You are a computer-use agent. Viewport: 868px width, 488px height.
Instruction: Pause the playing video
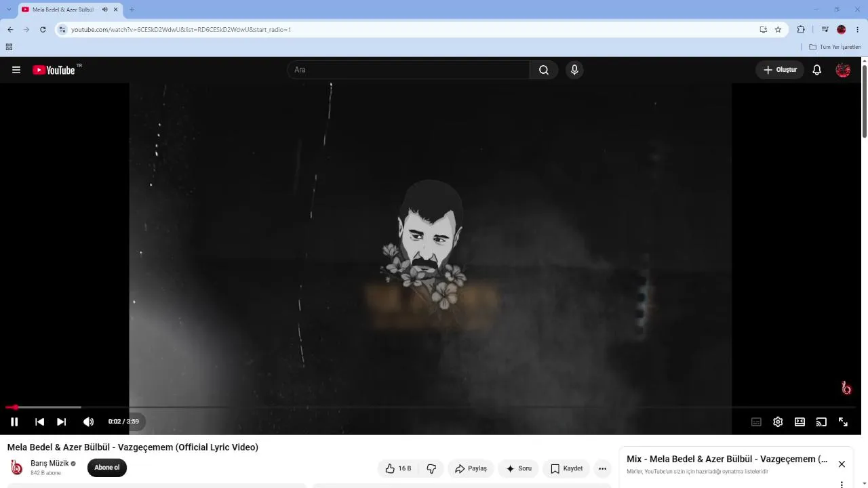[x=14, y=422]
